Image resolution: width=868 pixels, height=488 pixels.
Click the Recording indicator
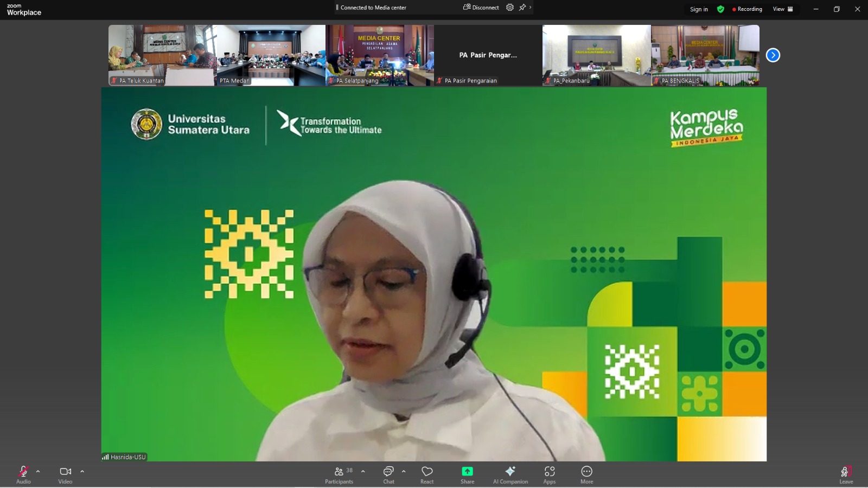coord(747,9)
